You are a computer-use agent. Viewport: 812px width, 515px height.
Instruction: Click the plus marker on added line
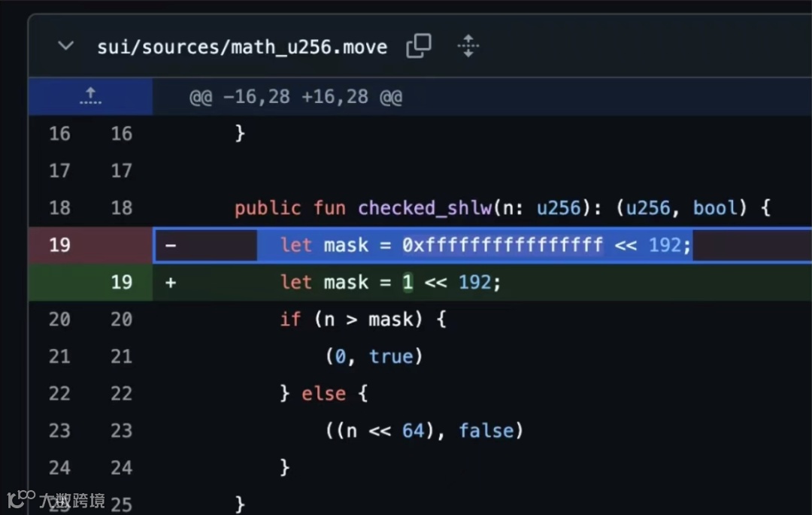coord(171,282)
